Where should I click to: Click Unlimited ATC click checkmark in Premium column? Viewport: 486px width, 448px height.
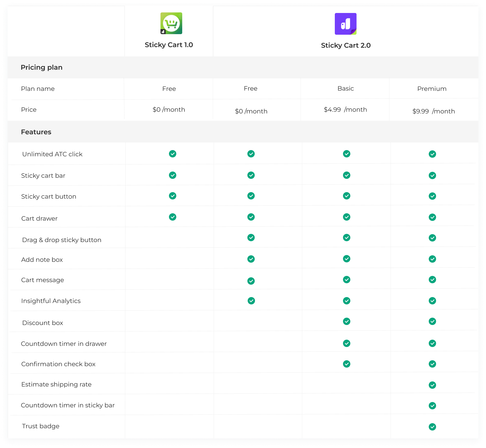(432, 154)
